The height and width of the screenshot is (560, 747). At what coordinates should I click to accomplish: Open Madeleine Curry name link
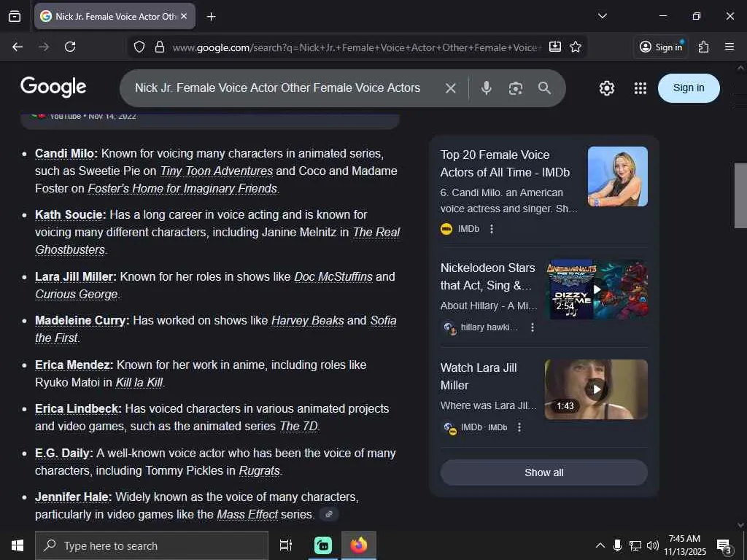click(x=82, y=321)
